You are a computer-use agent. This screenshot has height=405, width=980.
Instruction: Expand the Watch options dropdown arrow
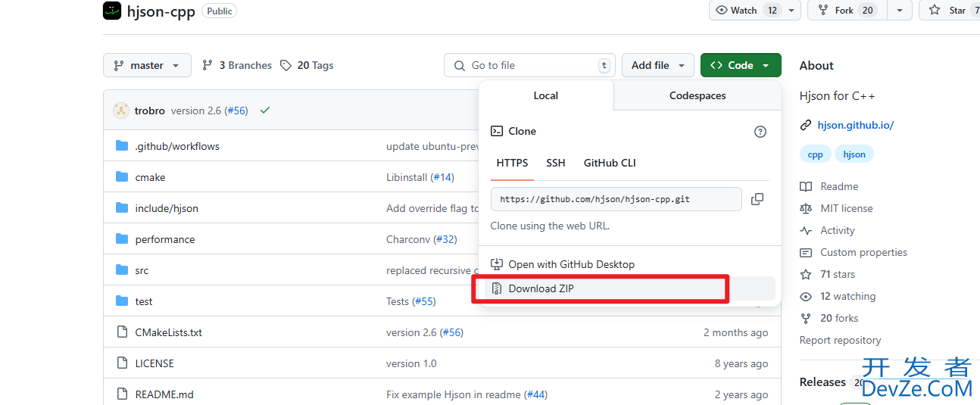[x=792, y=10]
